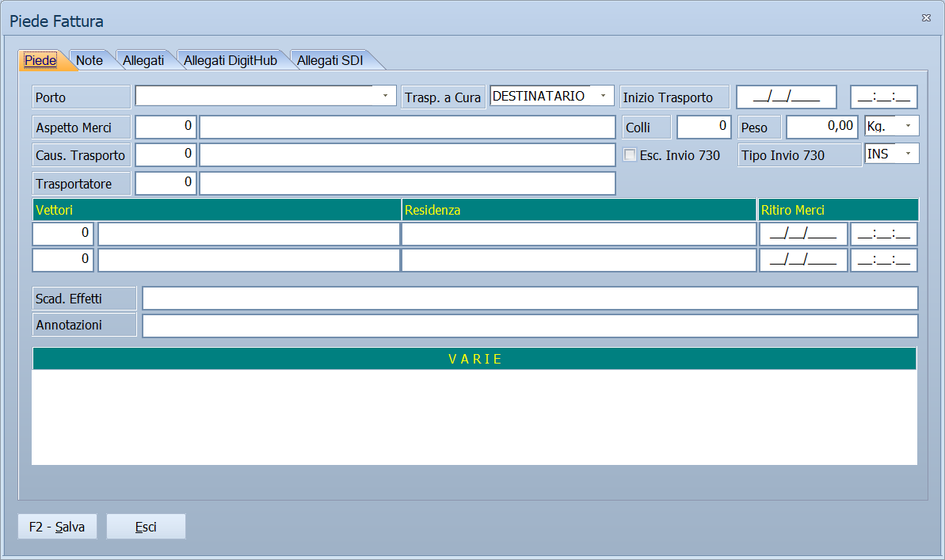This screenshot has height=560, width=945.
Task: Click the F2 - Salva button
Action: tap(57, 526)
